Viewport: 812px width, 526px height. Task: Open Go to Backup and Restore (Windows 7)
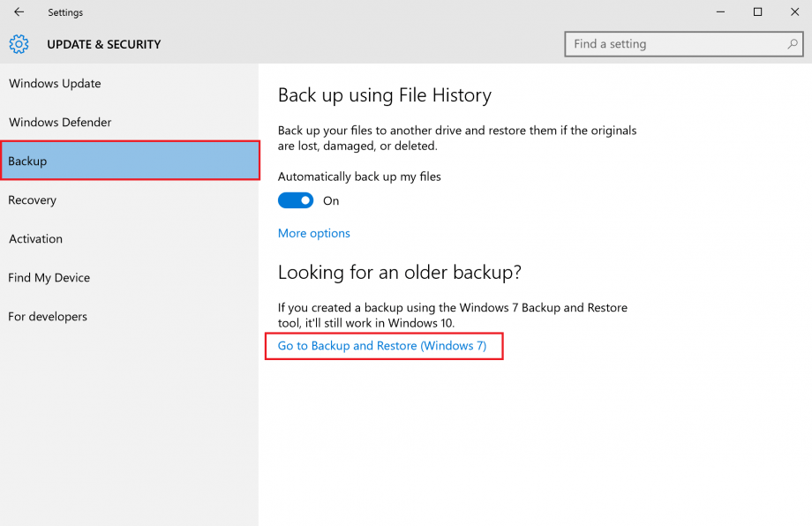pyautogui.click(x=382, y=346)
